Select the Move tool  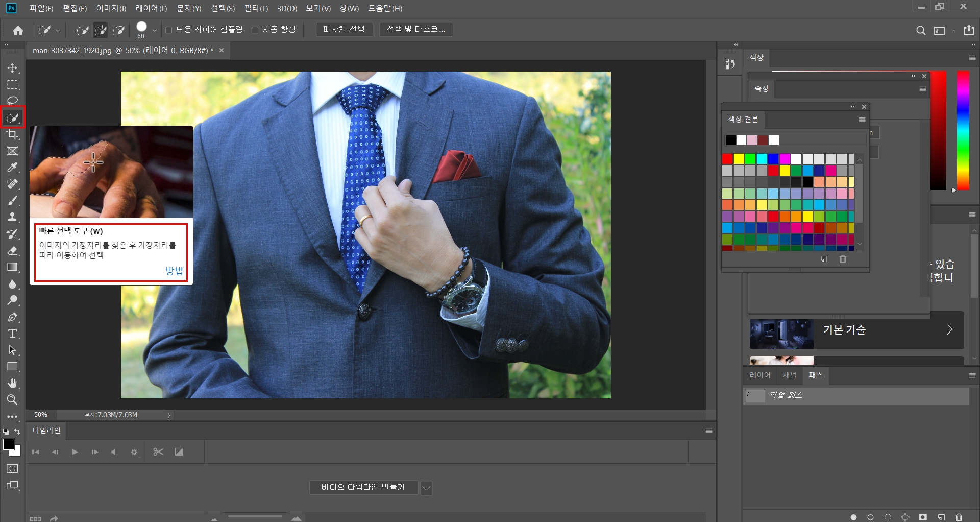coord(12,68)
